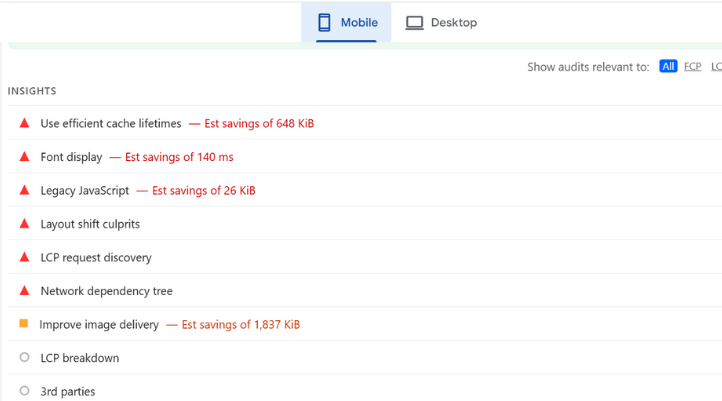The width and height of the screenshot is (722, 401).
Task: Open the 3rd parties audit
Action: [68, 391]
